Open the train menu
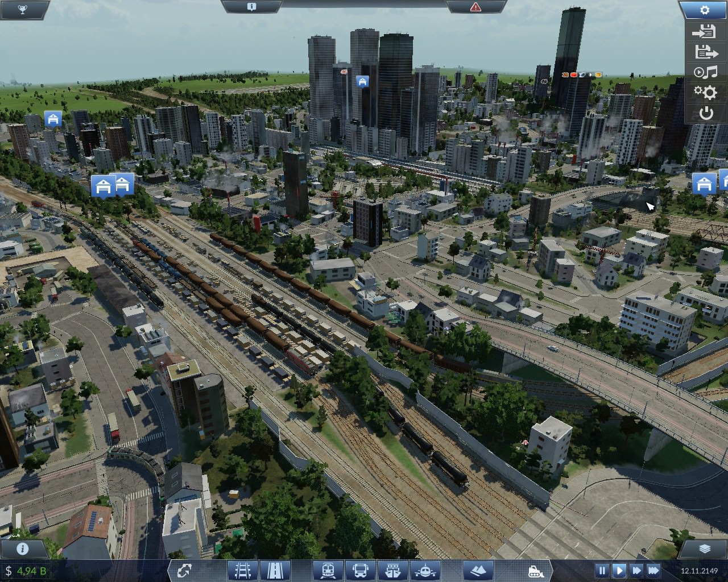728x582 pixels. (x=328, y=570)
